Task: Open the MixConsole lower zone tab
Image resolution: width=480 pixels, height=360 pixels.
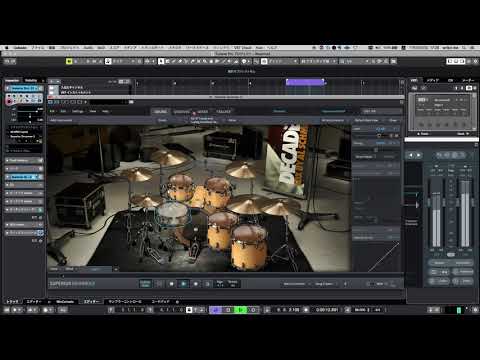Action: click(65, 302)
